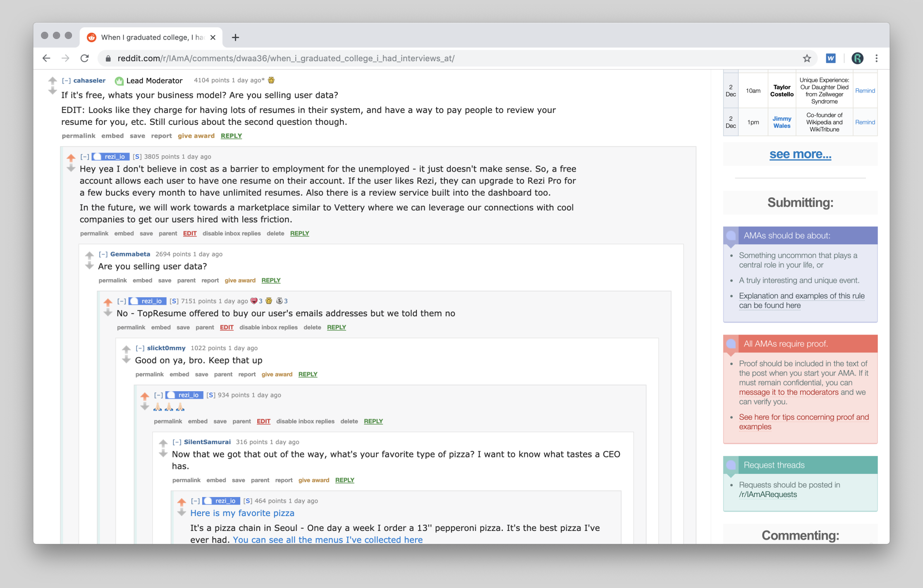Image resolution: width=923 pixels, height=588 pixels.
Task: Open 'Explanation and examples of this rule' link
Action: coord(801,301)
